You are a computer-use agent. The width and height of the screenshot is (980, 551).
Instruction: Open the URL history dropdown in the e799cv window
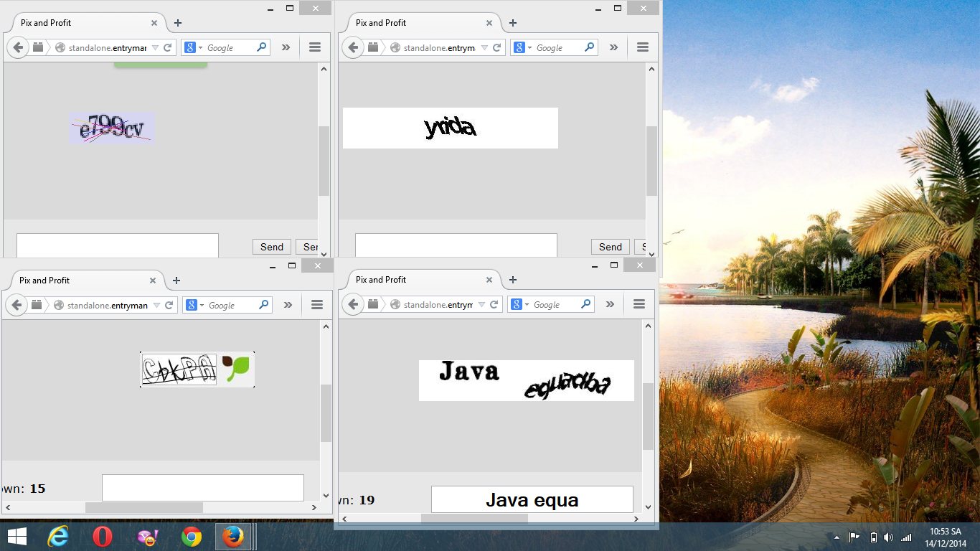coord(156,48)
